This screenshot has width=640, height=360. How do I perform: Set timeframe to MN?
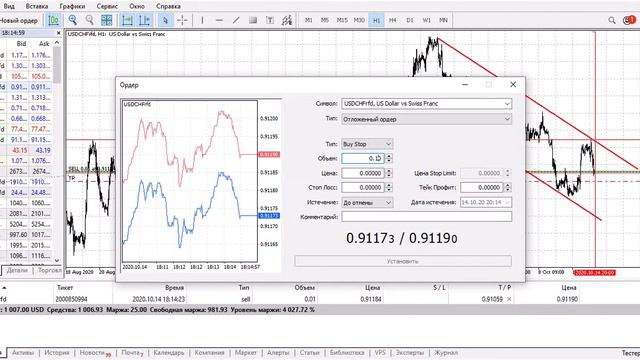[443, 20]
